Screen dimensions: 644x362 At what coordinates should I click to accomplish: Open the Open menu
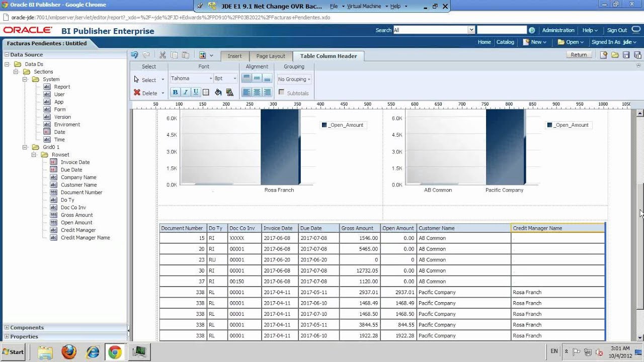[571, 42]
